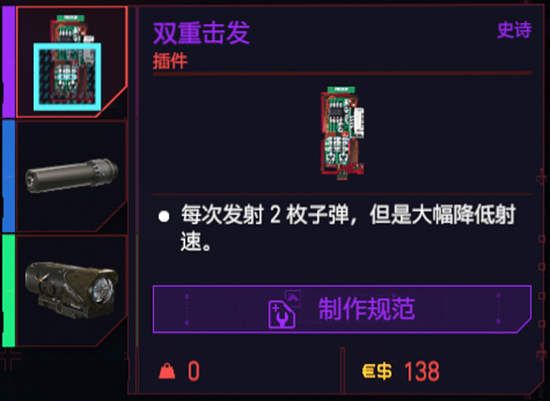550x401 pixels.
Task: Click the large circuit board preview image
Action: 343,133
